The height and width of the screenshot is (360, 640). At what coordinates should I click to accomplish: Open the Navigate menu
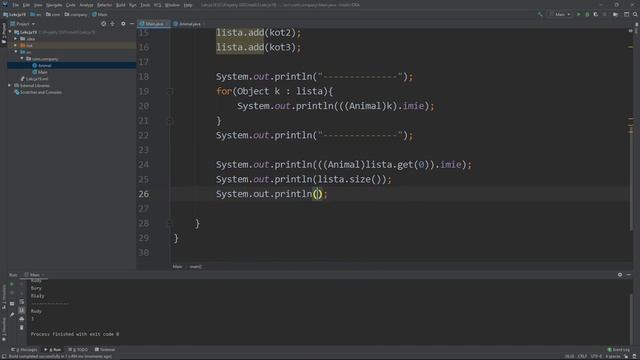pyautogui.click(x=54, y=5)
